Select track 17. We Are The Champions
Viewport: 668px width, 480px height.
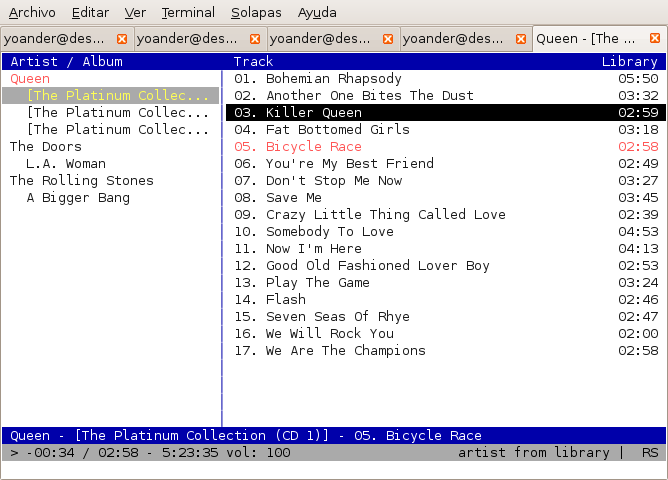coord(446,351)
